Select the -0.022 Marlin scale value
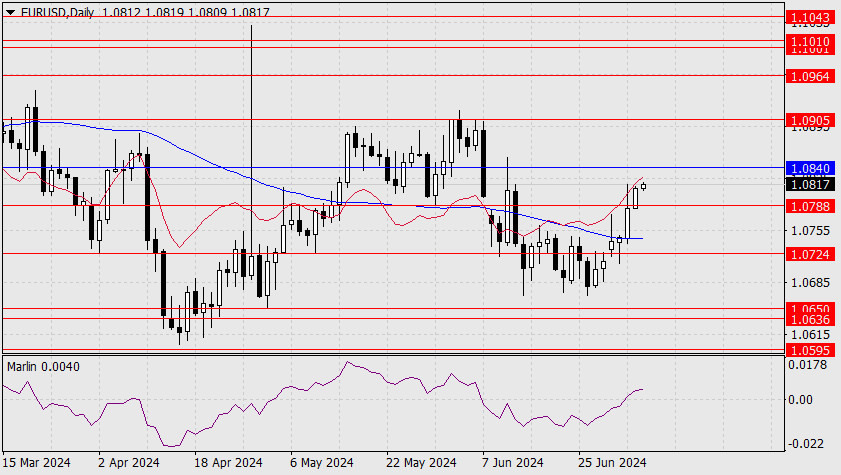The image size is (841, 475). pos(806,444)
